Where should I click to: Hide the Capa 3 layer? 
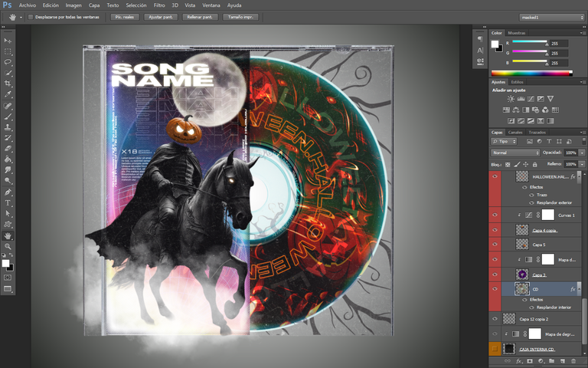click(495, 274)
